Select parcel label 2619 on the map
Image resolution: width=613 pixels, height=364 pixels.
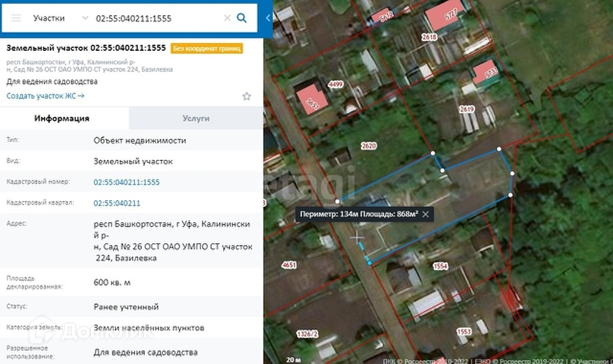tap(467, 109)
